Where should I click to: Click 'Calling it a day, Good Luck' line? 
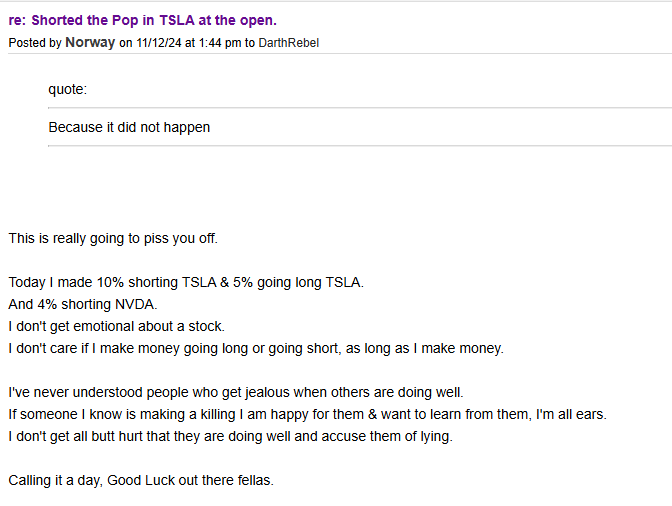141,480
